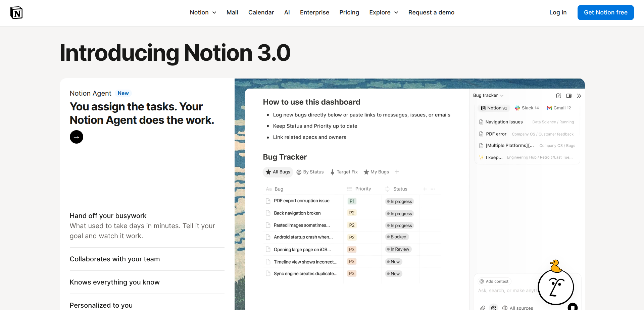This screenshot has width=644, height=310.
Task: Click the Notion logo icon
Action: click(16, 13)
